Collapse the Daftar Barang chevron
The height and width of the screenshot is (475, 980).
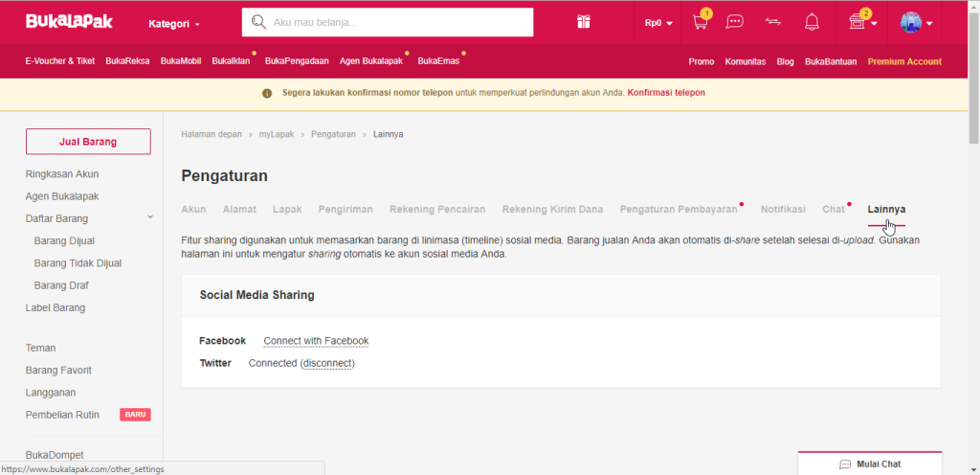click(150, 216)
